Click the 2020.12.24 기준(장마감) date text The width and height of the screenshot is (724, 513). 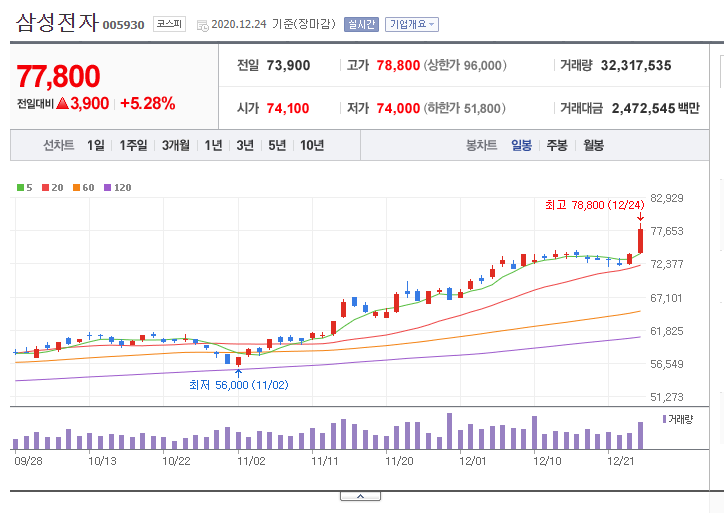click(x=273, y=24)
